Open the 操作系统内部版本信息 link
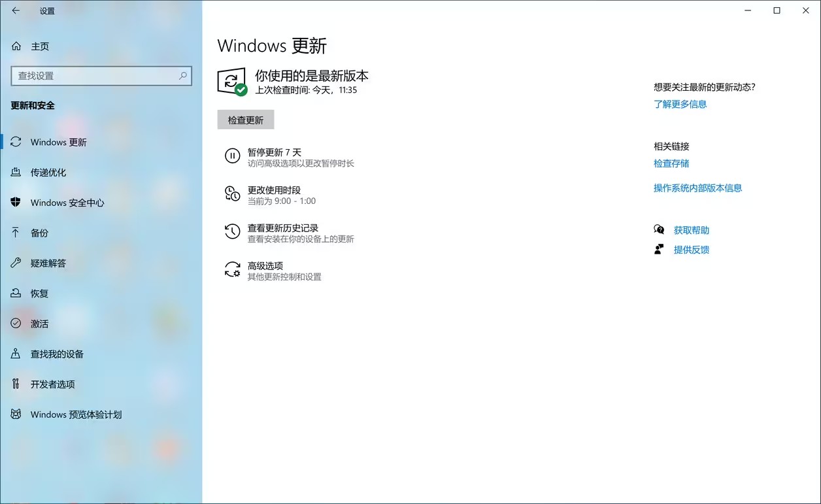 click(697, 188)
